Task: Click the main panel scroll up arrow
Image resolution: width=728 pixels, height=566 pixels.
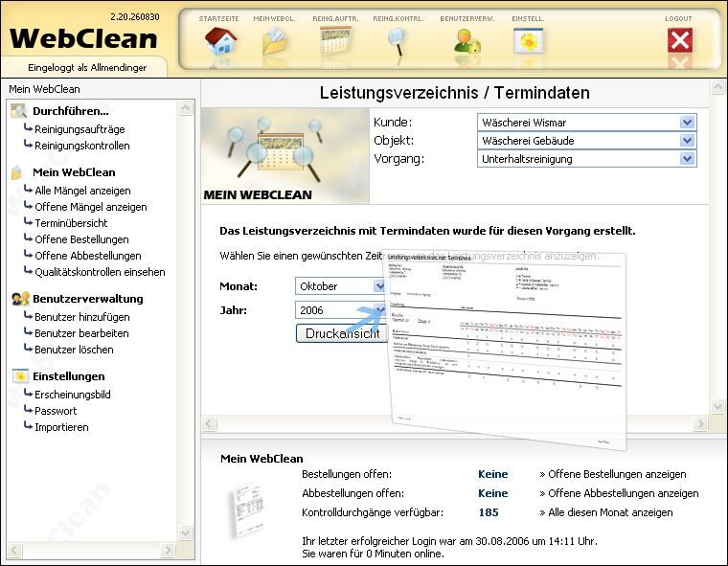Action: pyautogui.click(x=717, y=87)
